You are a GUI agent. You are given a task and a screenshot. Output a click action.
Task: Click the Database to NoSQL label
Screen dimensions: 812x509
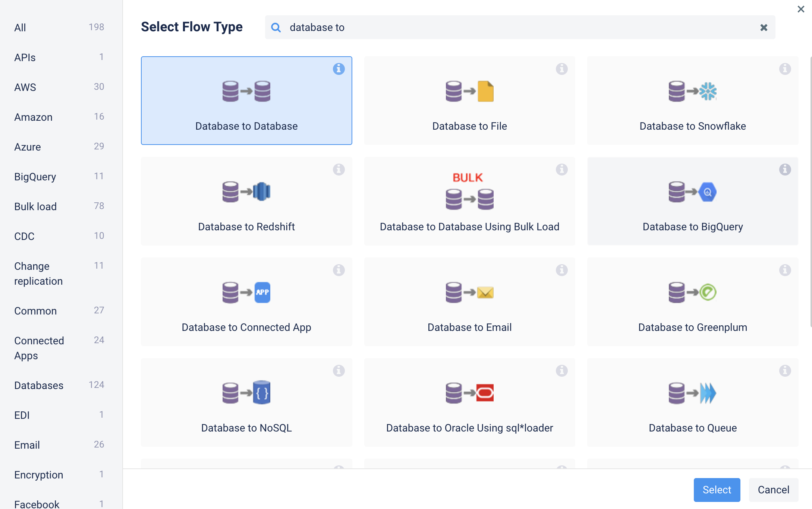(x=246, y=428)
